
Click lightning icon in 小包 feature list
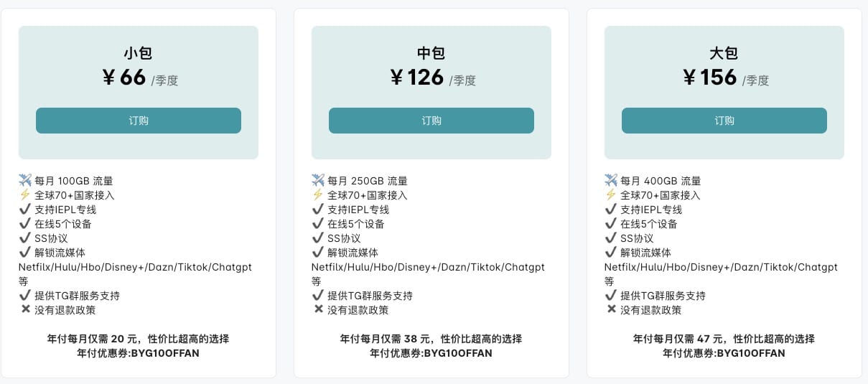[25, 195]
